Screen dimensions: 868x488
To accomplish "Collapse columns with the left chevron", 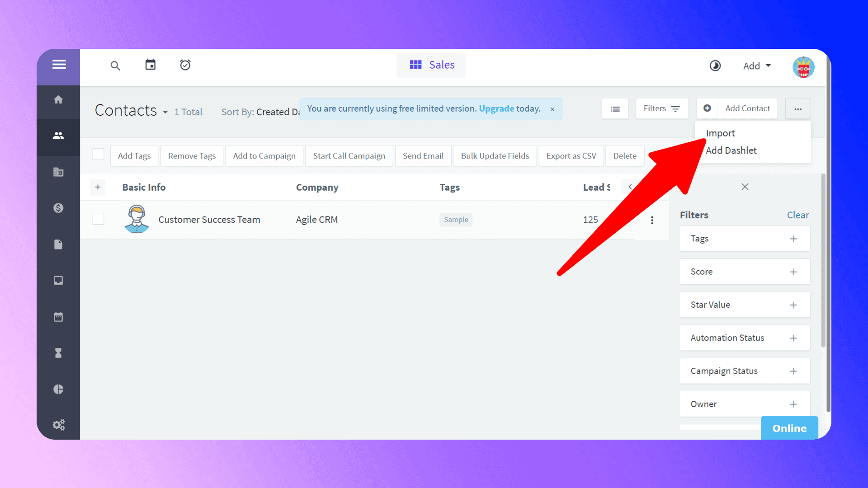I will click(x=630, y=187).
